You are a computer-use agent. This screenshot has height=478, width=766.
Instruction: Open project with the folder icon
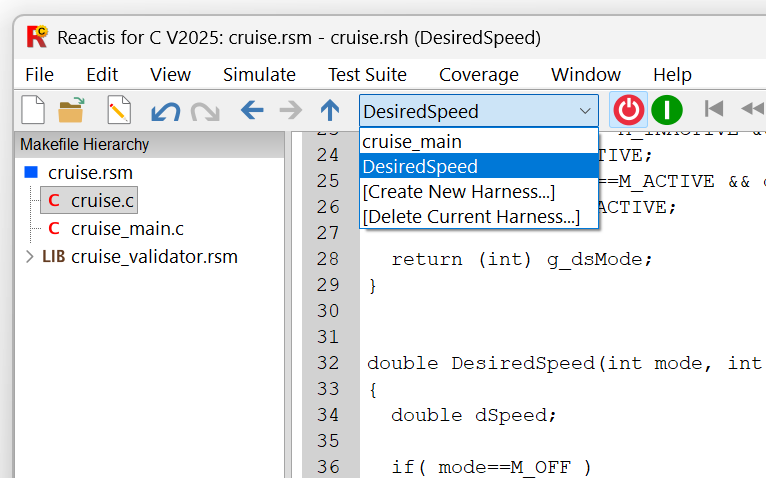pos(71,110)
